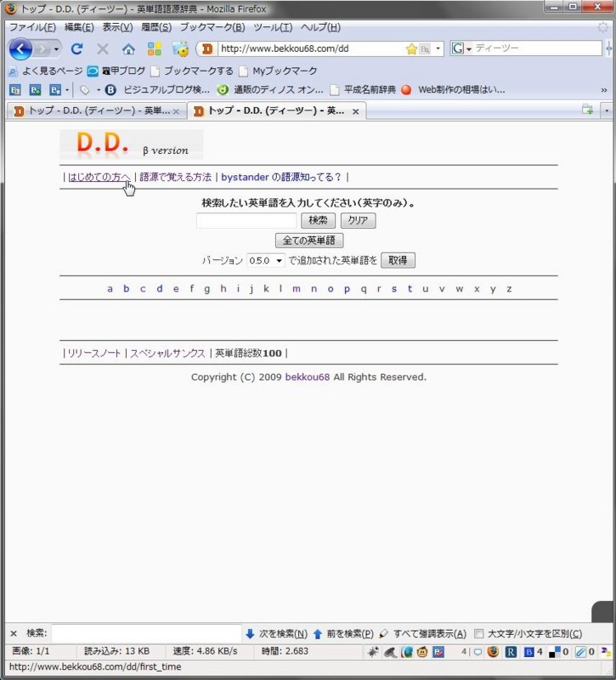Screen dimensions: 616x680
Task: Click the Forward navigation arrow
Action: point(42,49)
